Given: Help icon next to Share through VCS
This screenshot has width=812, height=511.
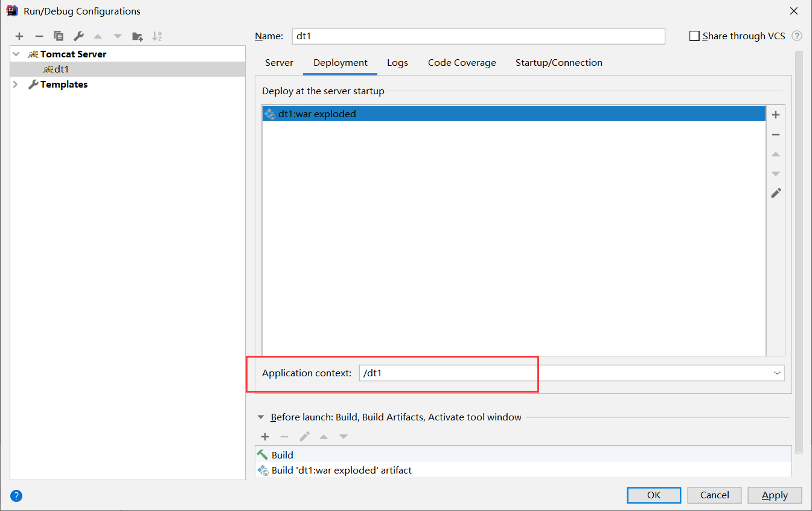Looking at the screenshot, I should pyautogui.click(x=797, y=36).
